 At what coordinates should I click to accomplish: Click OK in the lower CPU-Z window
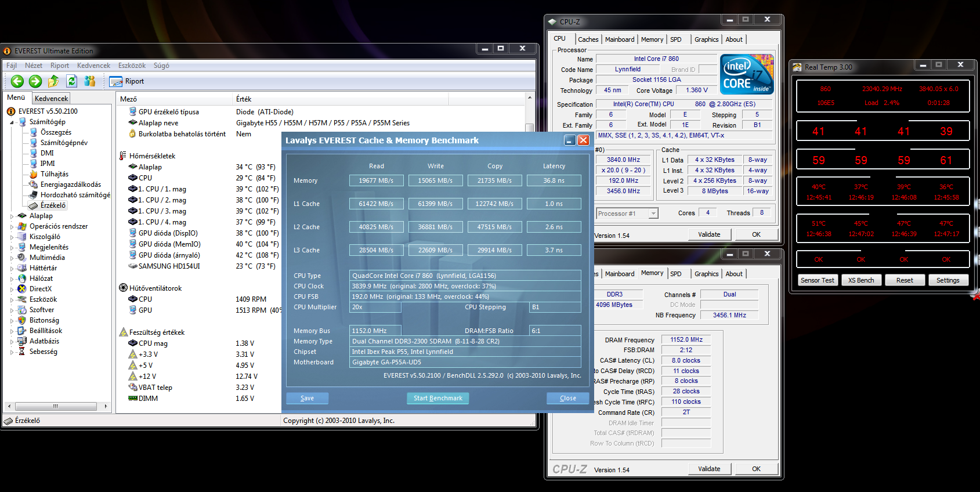(756, 469)
